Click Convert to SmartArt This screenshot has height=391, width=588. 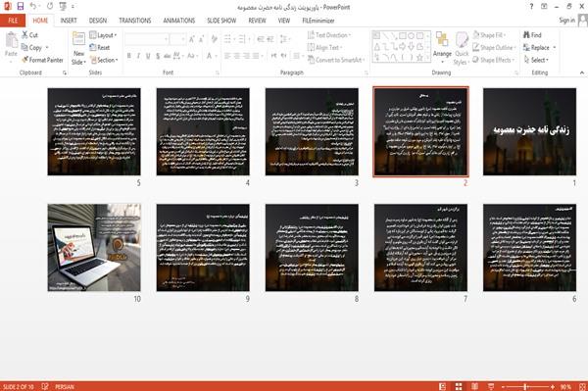(x=336, y=60)
